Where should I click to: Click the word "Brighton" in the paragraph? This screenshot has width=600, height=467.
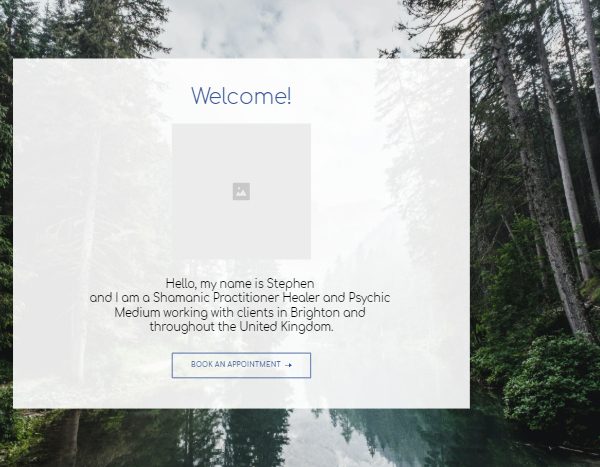(315, 313)
